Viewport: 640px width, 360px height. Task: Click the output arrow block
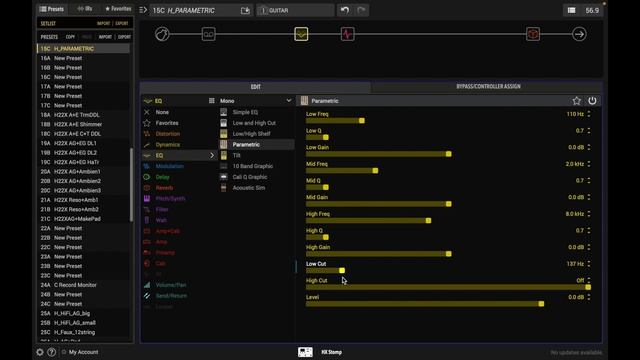pyautogui.click(x=579, y=34)
